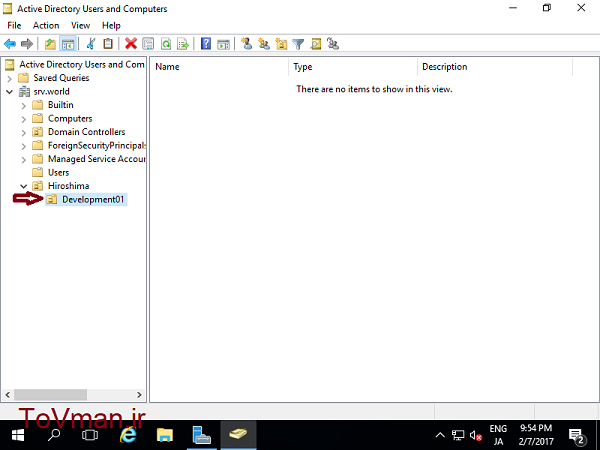Click the Add to group toolbar icon

(333, 44)
